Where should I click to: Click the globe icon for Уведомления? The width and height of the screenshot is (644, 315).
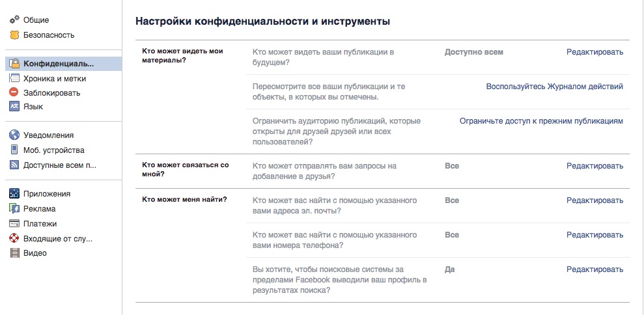[14, 135]
